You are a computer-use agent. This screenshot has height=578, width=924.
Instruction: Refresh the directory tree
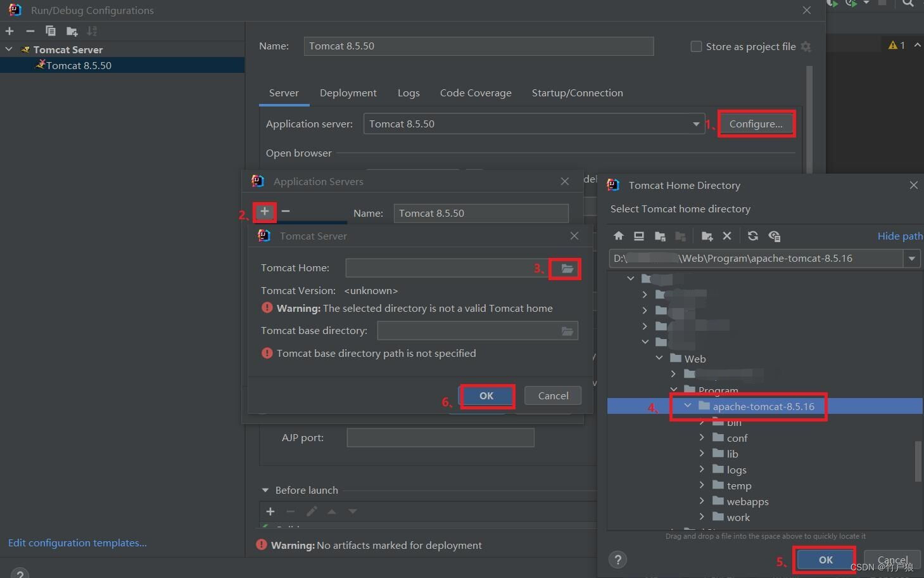[x=753, y=236]
